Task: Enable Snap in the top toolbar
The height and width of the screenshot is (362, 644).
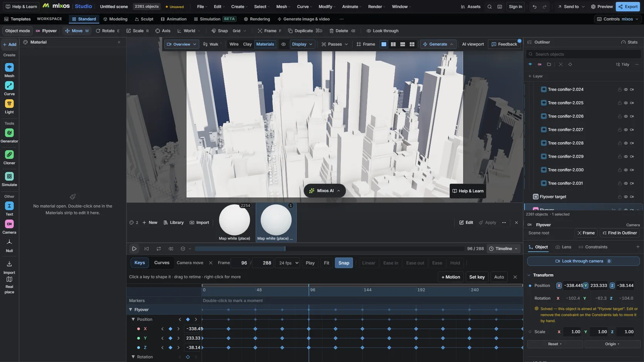Action: coord(219,31)
